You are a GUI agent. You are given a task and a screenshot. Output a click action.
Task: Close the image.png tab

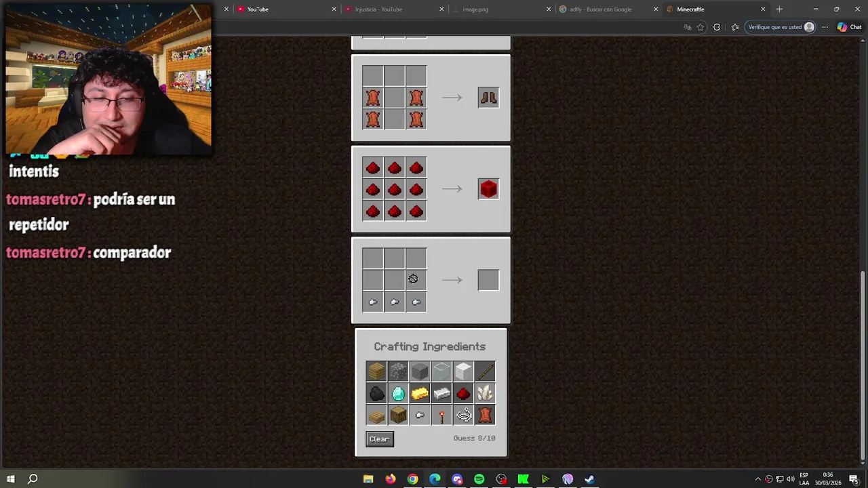(549, 9)
